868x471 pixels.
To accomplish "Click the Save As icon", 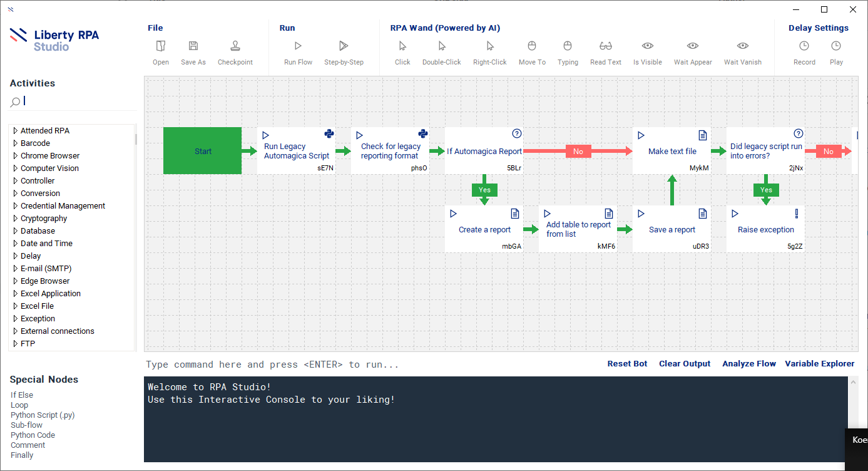I will pyautogui.click(x=193, y=46).
